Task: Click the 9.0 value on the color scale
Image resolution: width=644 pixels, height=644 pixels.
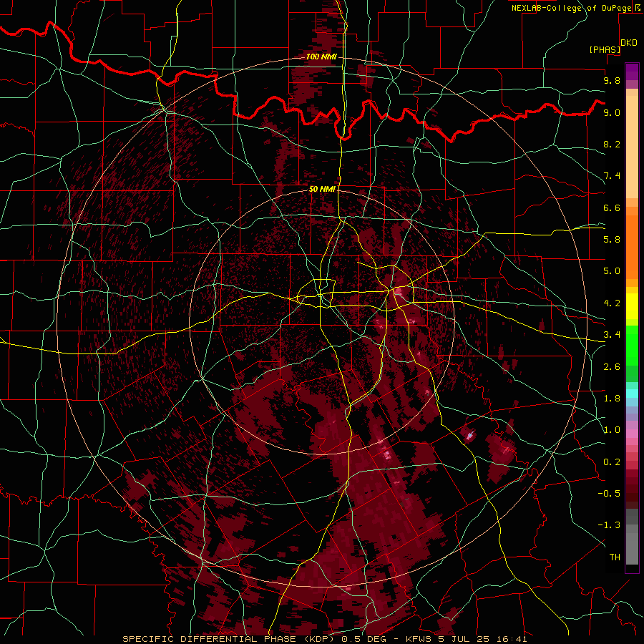Action: point(612,112)
